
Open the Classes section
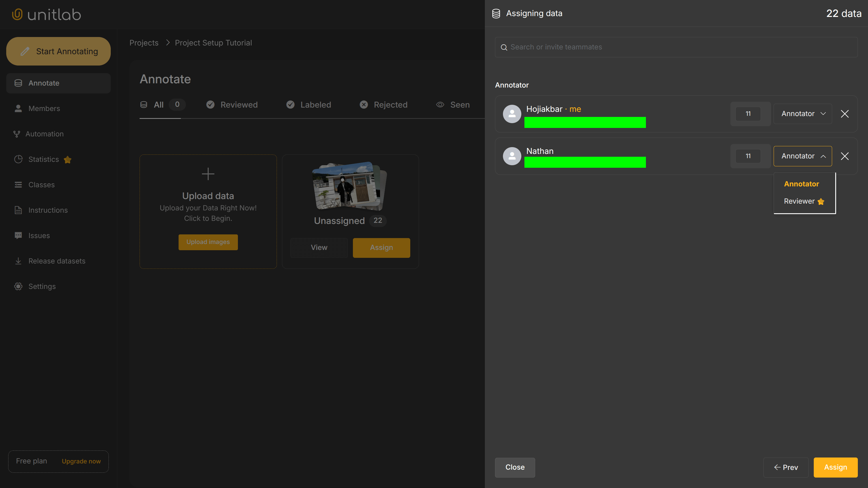(41, 185)
